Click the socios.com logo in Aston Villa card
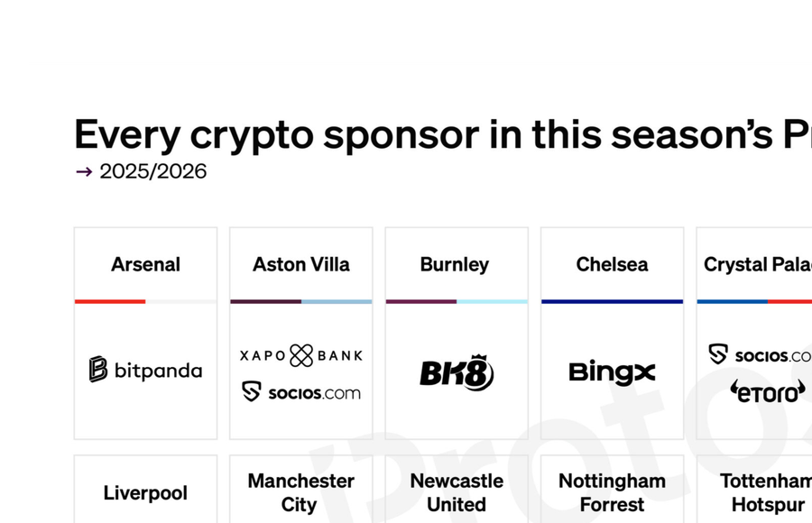Screen dimensions: 812x523 coord(301,392)
